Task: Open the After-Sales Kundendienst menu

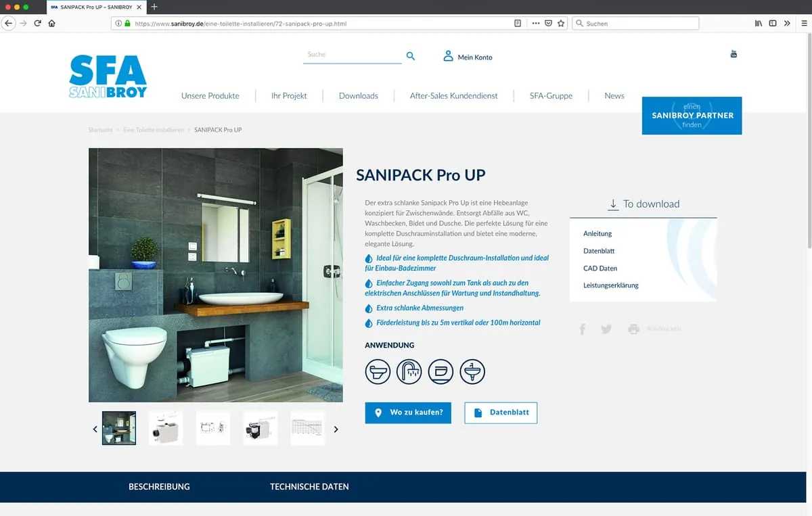Action: pos(453,96)
